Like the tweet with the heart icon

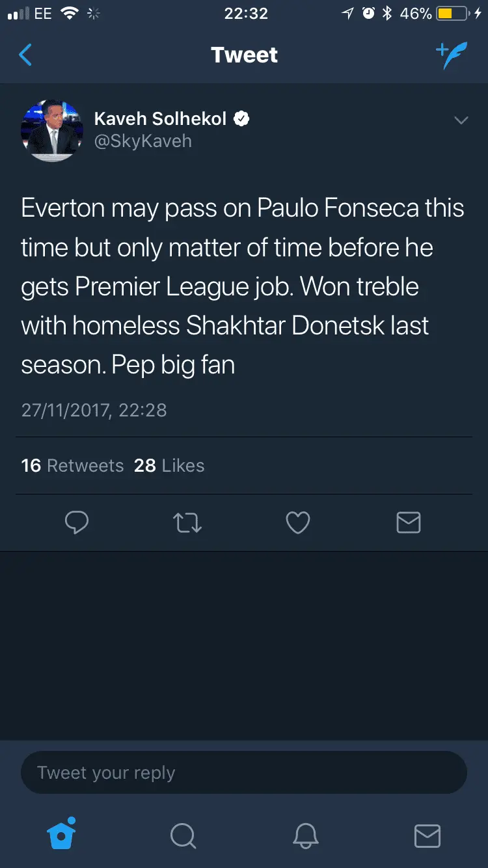298,522
